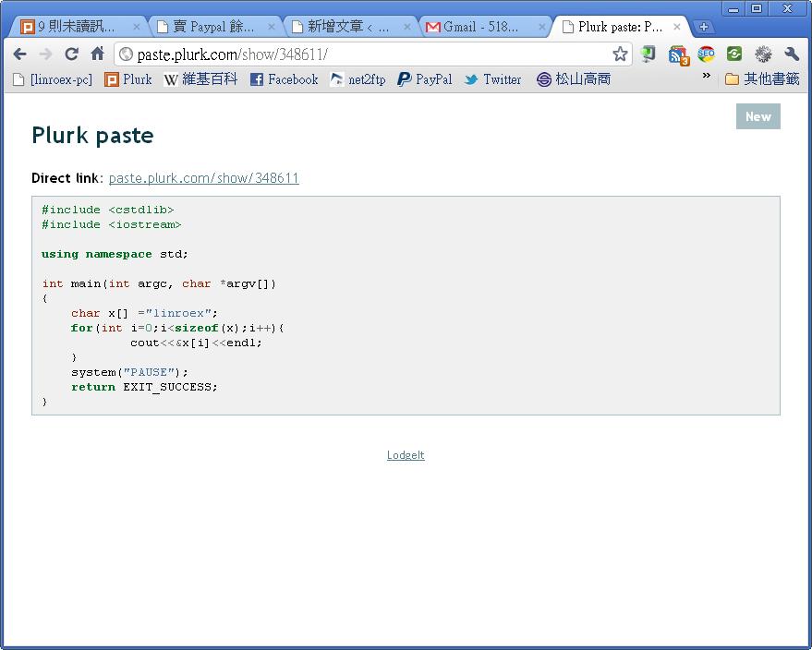Click the site icon left of URL
Screen dimensions: 812x650
click(x=126, y=54)
